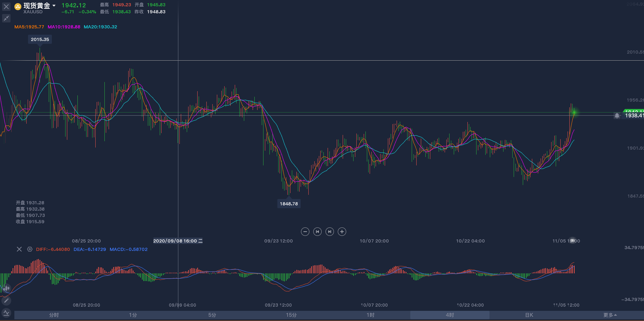Image resolution: width=644 pixels, height=321 pixels.
Task: Switch to the 5分 timeframe tab
Action: pos(212,315)
